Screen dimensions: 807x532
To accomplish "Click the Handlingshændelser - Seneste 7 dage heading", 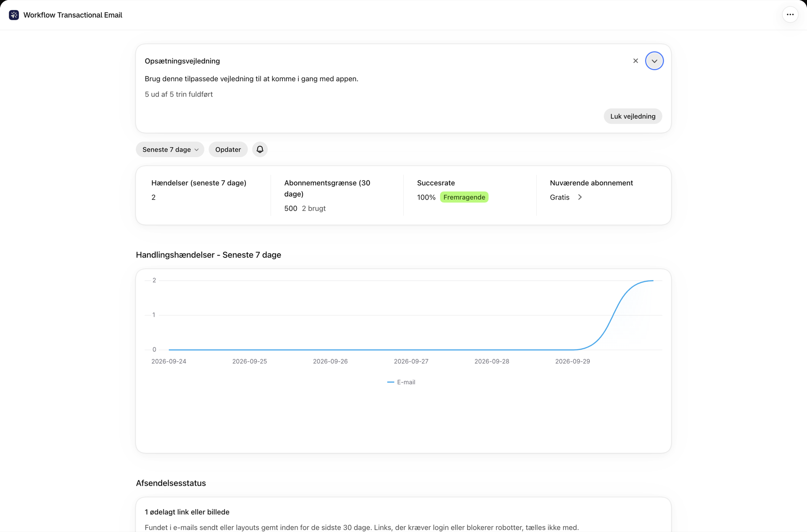I will [208, 255].
